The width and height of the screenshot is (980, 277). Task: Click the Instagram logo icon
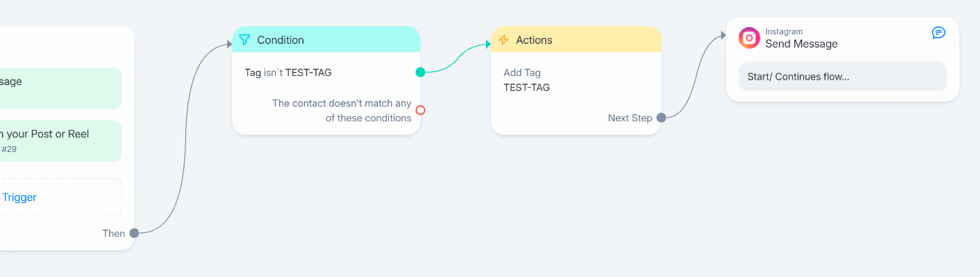(x=749, y=38)
